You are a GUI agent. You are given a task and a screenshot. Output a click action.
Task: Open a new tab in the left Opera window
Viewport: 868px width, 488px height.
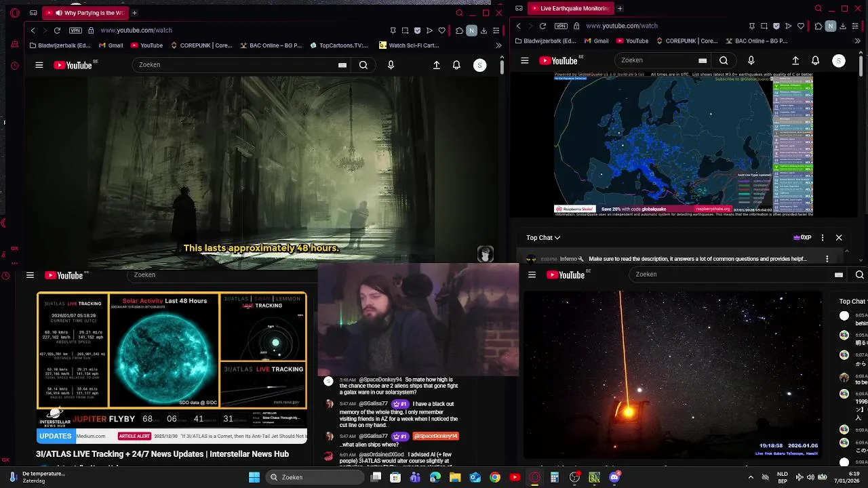coord(134,13)
